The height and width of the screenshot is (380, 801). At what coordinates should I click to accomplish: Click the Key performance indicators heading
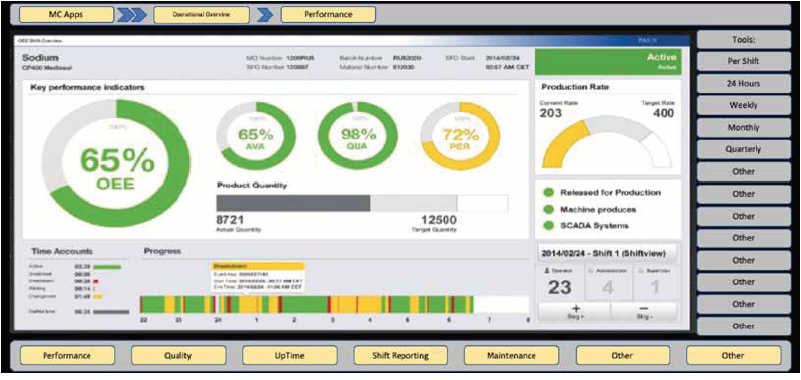87,87
